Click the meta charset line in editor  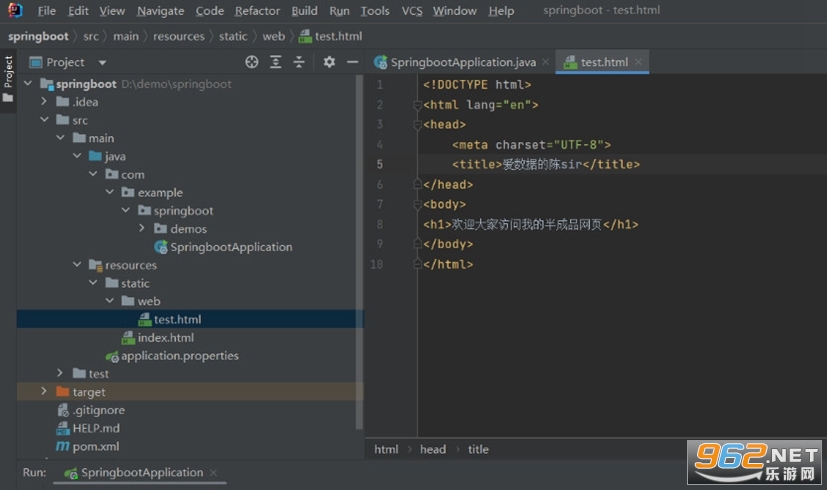531,145
